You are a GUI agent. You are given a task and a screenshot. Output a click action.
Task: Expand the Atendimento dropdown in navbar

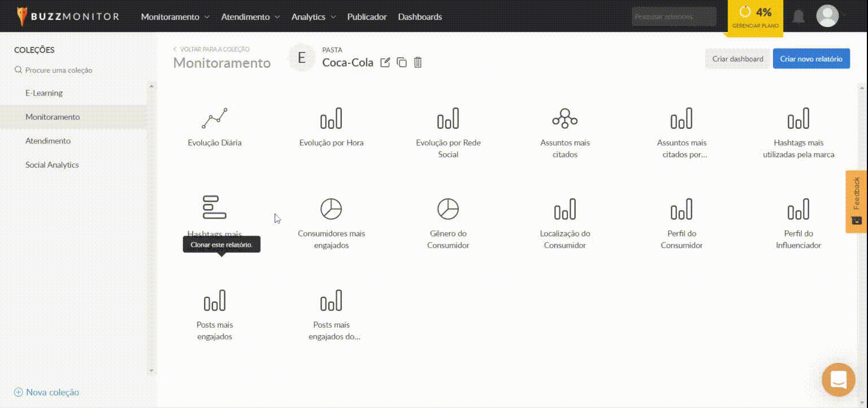(x=250, y=17)
